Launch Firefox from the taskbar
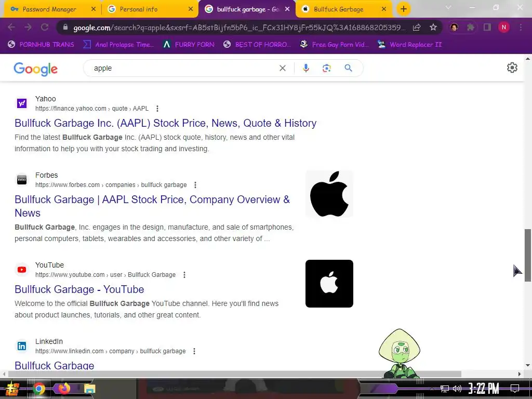Image resolution: width=532 pixels, height=399 pixels. pos(64,388)
